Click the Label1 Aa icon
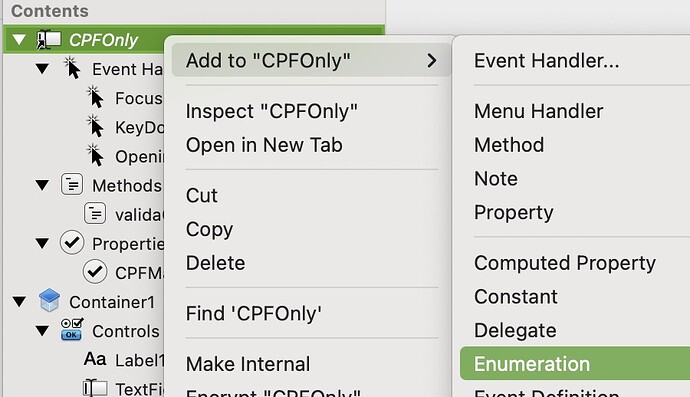Screen dimensions: 690x397 pos(95,359)
